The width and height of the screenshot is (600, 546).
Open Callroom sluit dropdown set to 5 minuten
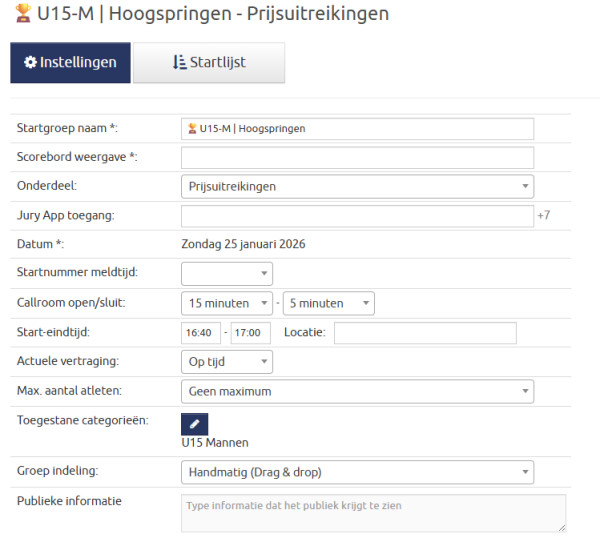(x=328, y=303)
